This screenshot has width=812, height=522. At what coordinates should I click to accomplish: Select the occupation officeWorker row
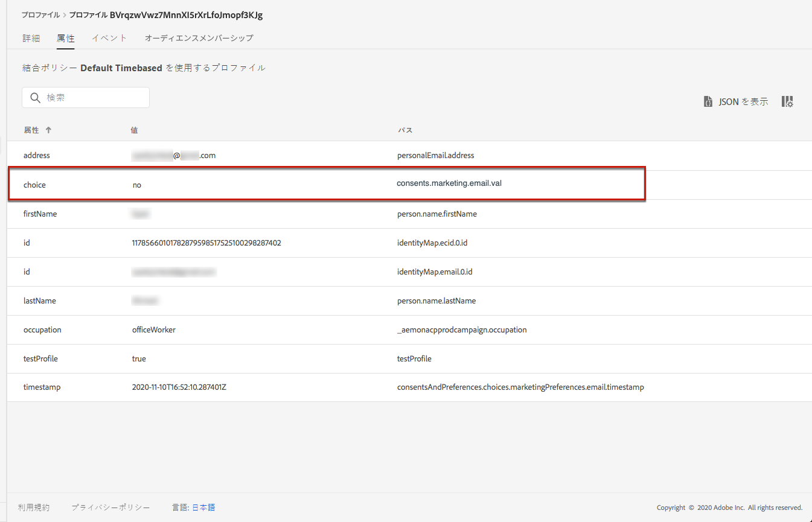(x=409, y=330)
